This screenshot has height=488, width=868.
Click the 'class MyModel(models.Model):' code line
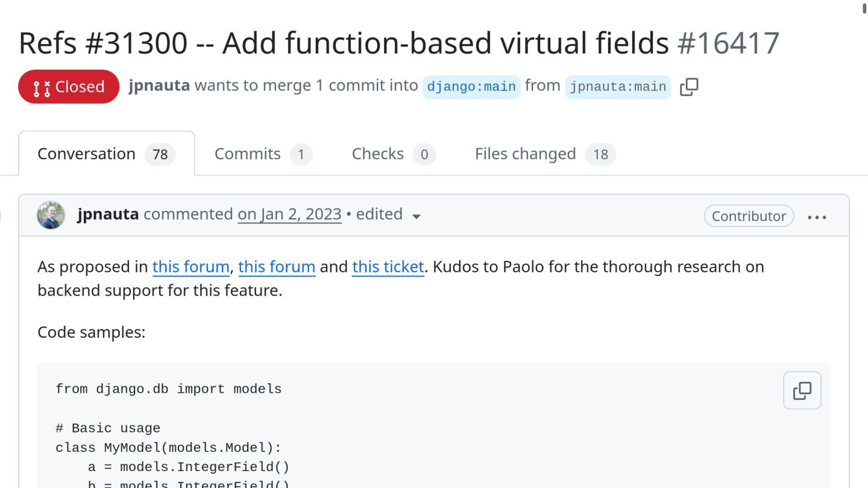[x=169, y=448]
